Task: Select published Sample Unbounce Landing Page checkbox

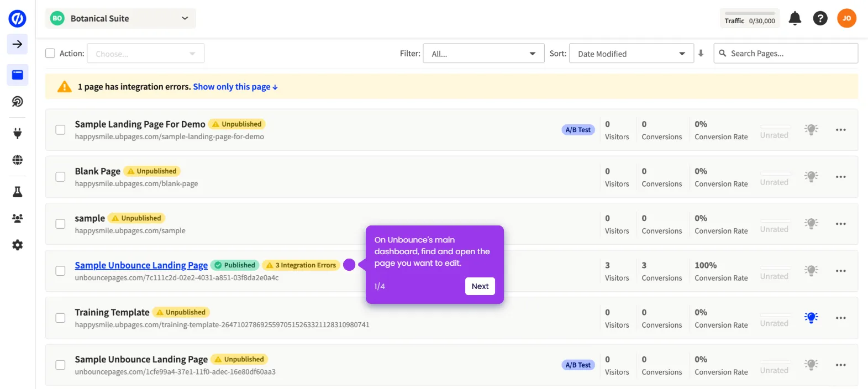Action: [61, 271]
